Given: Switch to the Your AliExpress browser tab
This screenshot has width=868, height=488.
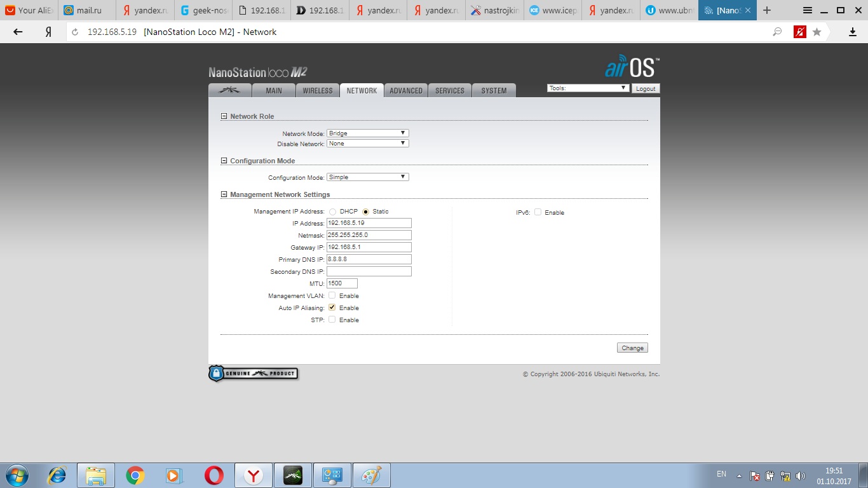Looking at the screenshot, I should [29, 10].
